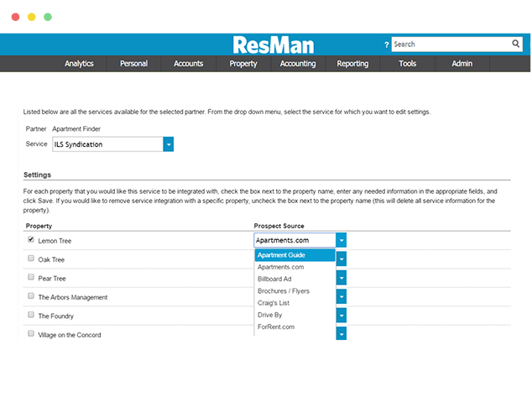Open the Reporting menu
The height and width of the screenshot is (397, 532).
point(352,64)
